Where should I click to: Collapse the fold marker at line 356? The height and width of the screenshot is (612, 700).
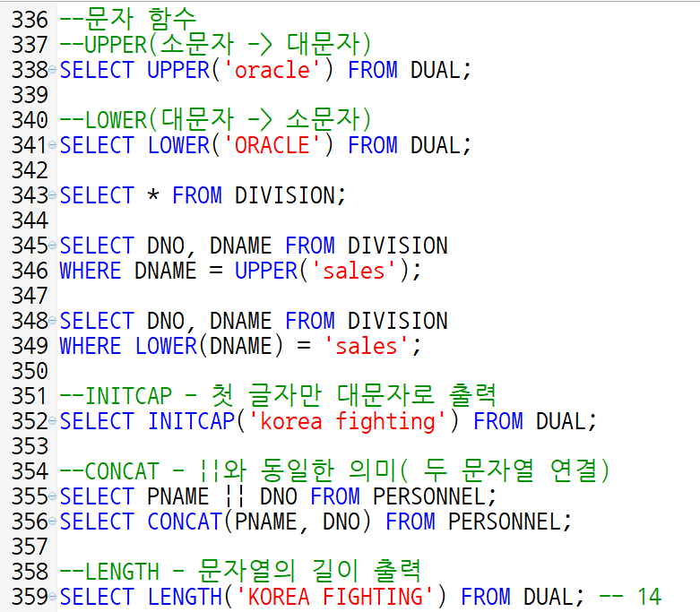tap(52, 521)
